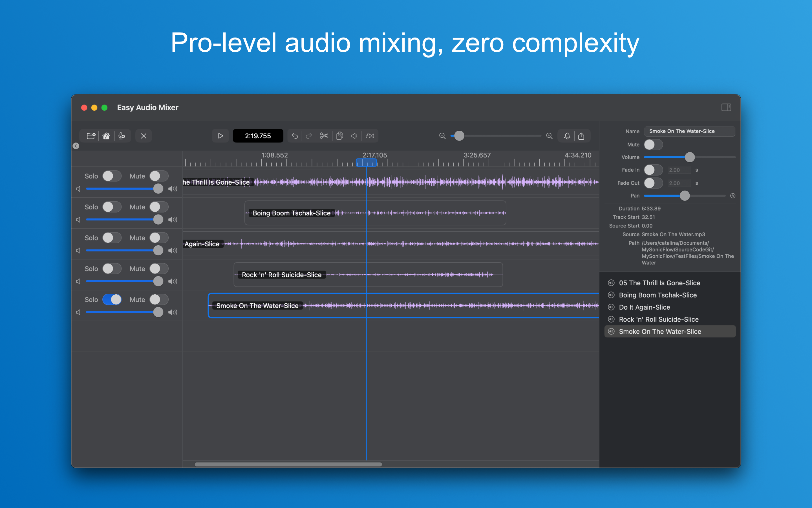The image size is (812, 508).
Task: Adjust the inspector Pan slider
Action: [685, 196]
